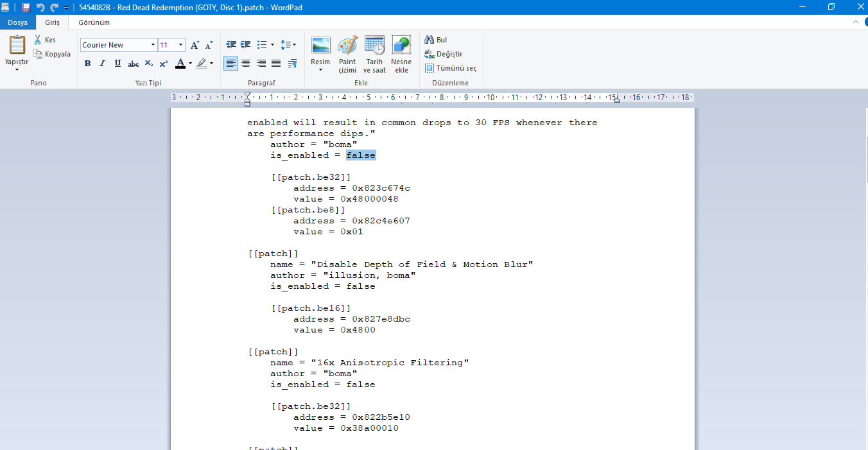868x450 pixels.
Task: Click the line address = 0x827e8dbc
Action: (x=352, y=319)
